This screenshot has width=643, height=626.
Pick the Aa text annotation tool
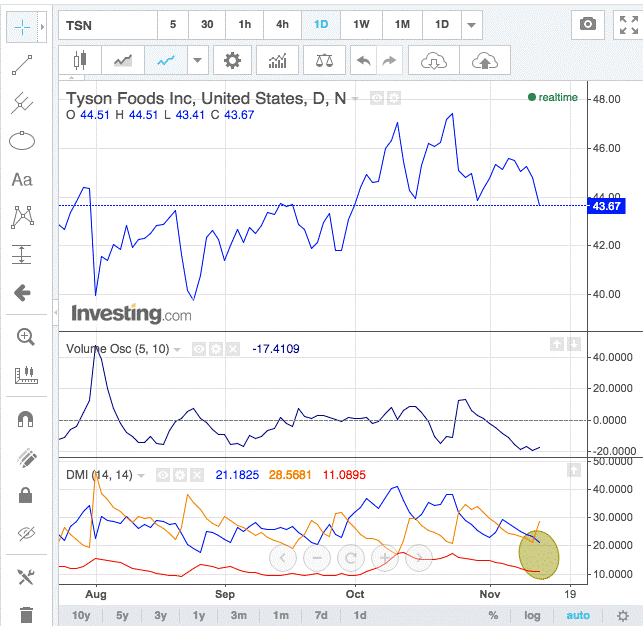[x=22, y=180]
